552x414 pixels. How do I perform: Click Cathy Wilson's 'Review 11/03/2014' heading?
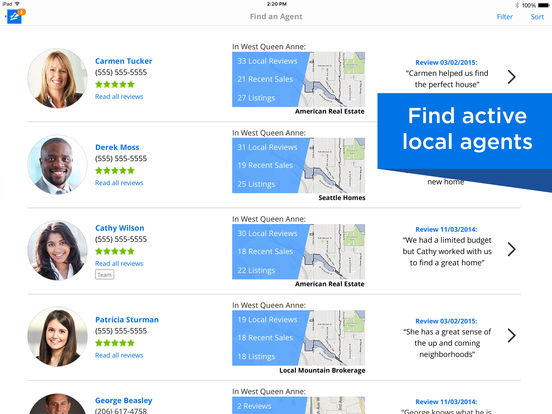(x=446, y=229)
